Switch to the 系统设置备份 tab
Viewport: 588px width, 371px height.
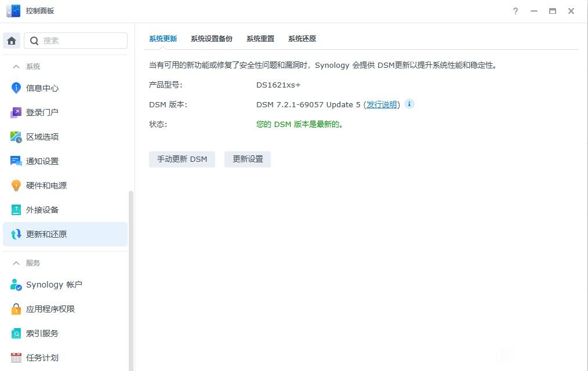tap(212, 39)
